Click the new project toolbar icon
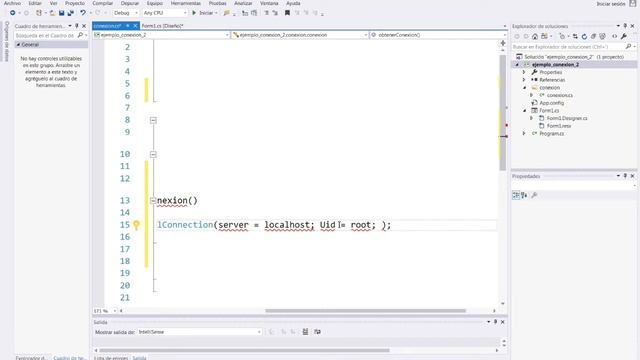 [x=39, y=13]
